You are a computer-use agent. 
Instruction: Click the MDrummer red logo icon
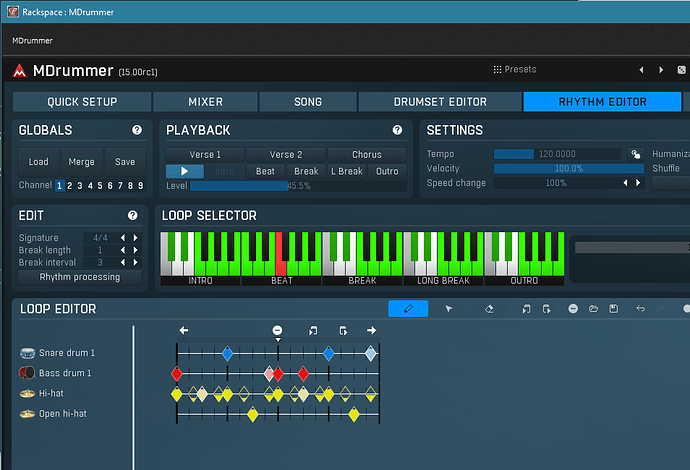pos(19,70)
